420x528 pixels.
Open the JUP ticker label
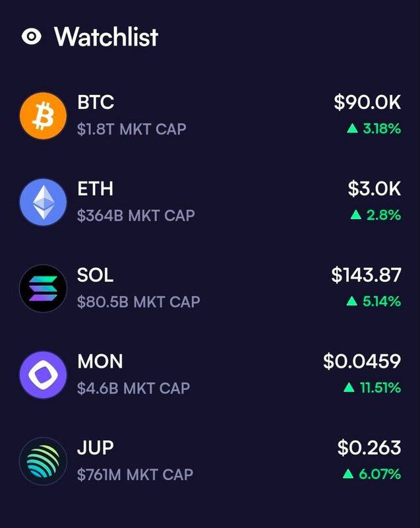[95, 447]
